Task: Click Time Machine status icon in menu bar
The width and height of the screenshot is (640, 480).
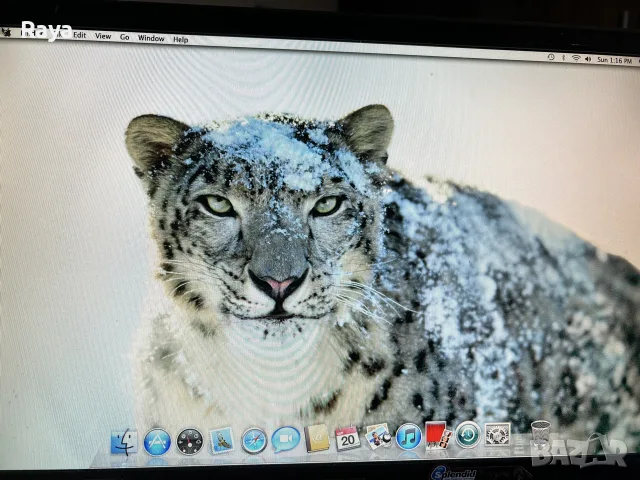Action: [551, 57]
